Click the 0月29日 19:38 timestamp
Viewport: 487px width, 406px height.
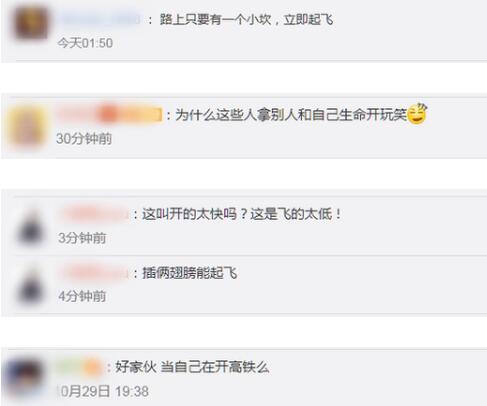[104, 391]
